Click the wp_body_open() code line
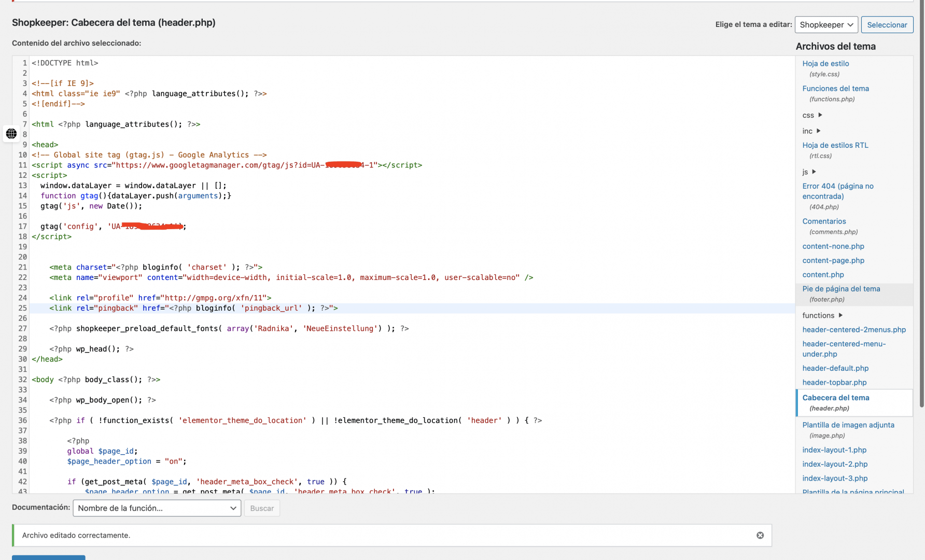This screenshot has width=925, height=560. (x=103, y=400)
